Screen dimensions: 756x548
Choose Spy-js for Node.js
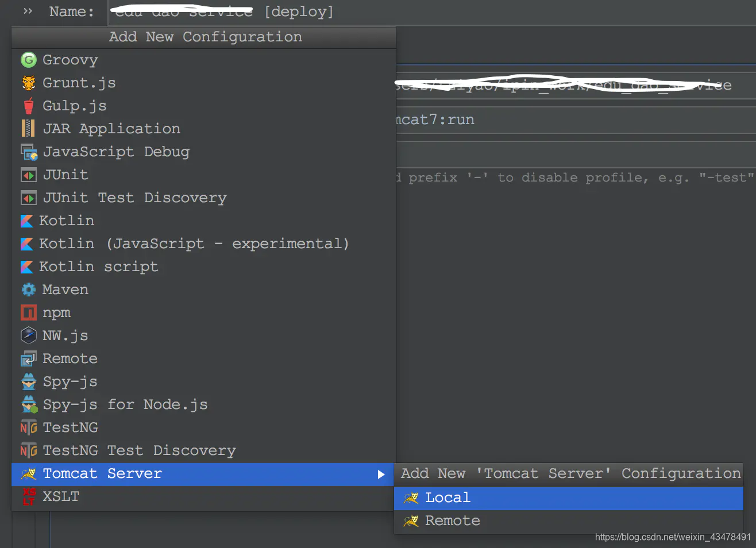point(204,404)
